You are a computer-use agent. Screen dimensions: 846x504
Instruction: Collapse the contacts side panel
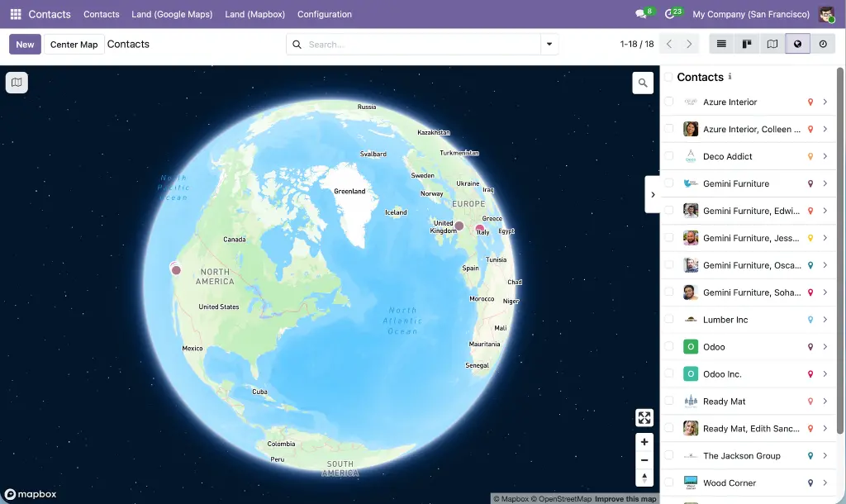[x=653, y=194]
